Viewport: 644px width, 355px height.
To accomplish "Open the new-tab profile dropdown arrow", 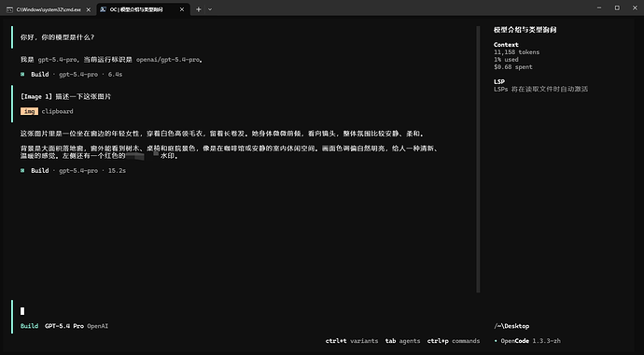I will [210, 9].
